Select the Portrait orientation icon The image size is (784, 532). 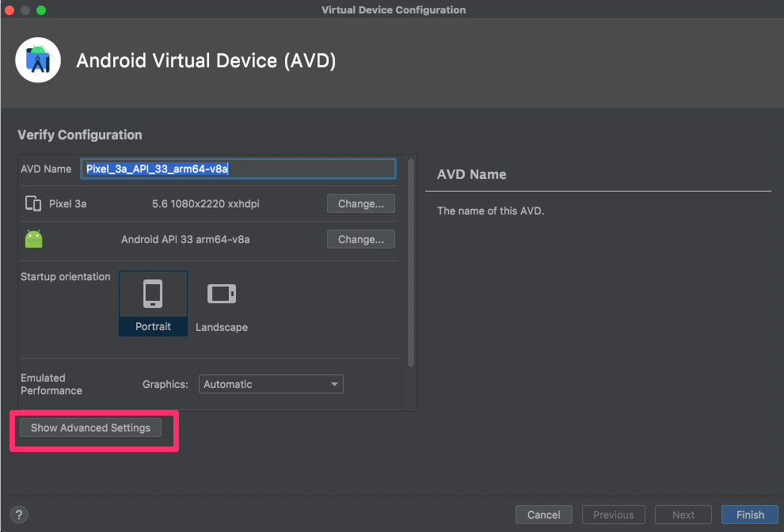[153, 303]
